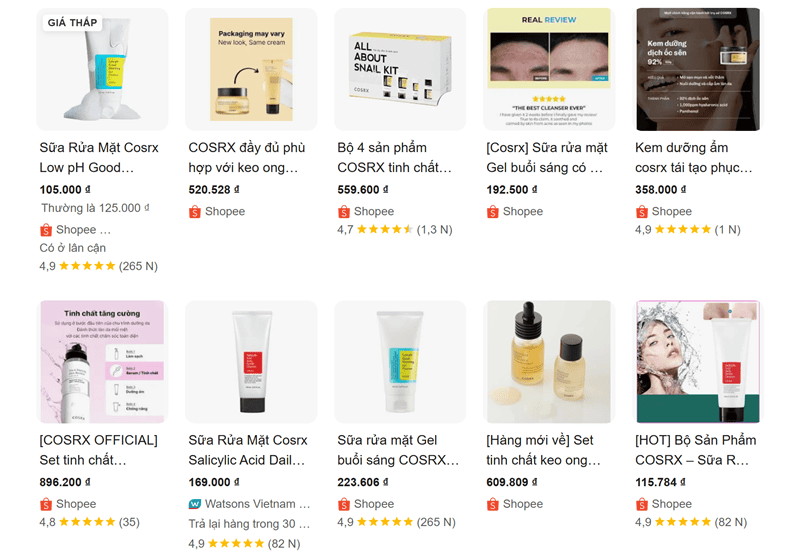Click Shopee icon under the 520.528 đ product
Image resolution: width=800 pixels, height=556 pixels.
click(195, 212)
